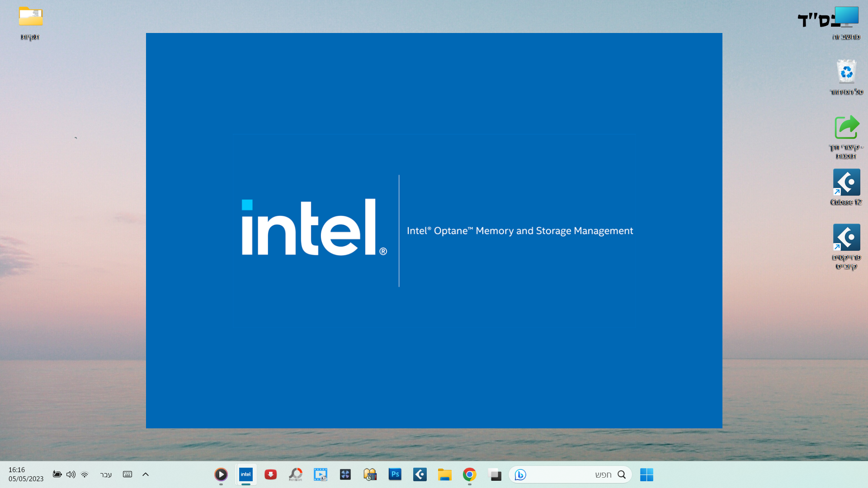
Task: Open Bing chat icon in search box
Action: (x=520, y=474)
